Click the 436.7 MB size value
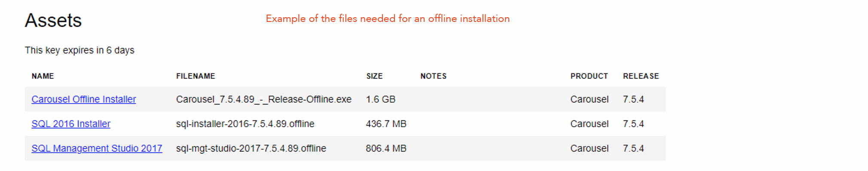The image size is (868, 171). coord(386,124)
